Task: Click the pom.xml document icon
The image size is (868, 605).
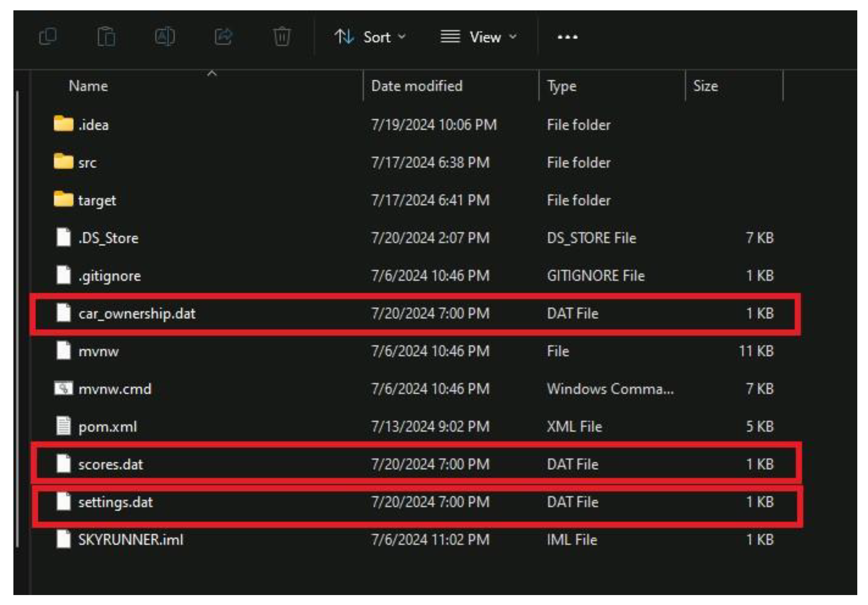Action: tap(63, 426)
